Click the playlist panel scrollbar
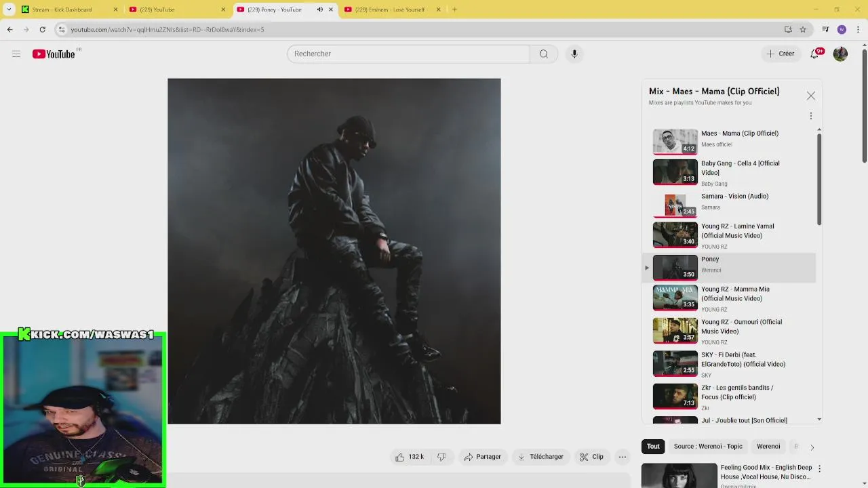868x488 pixels. coord(819,180)
